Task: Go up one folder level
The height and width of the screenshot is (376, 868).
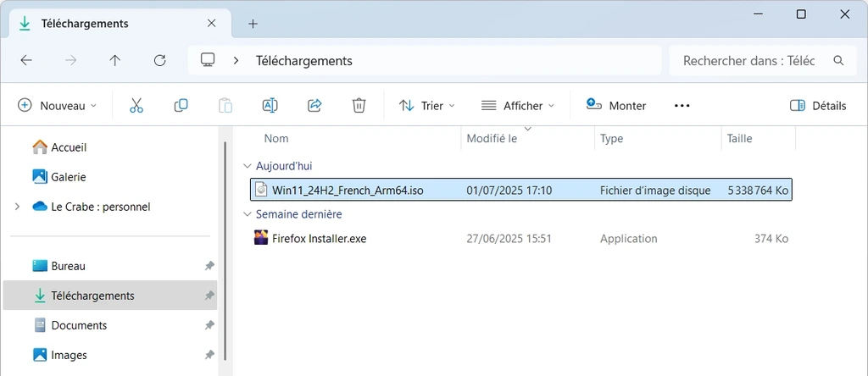Action: (114, 60)
